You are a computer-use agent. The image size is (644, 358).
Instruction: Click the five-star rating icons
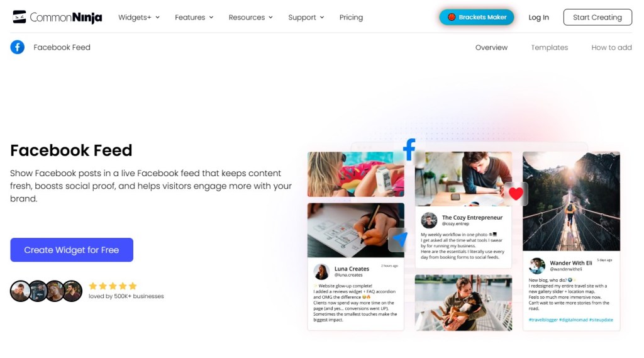coord(113,286)
